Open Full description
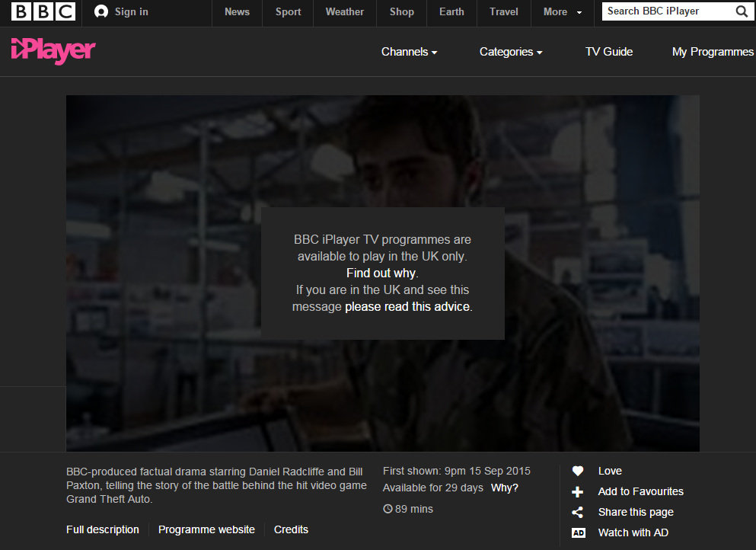 tap(103, 529)
